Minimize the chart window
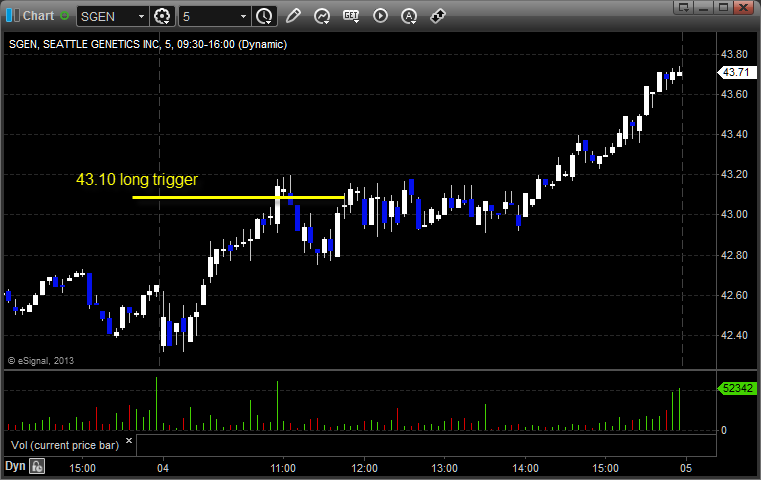This screenshot has height=480, width=761. (x=704, y=7)
